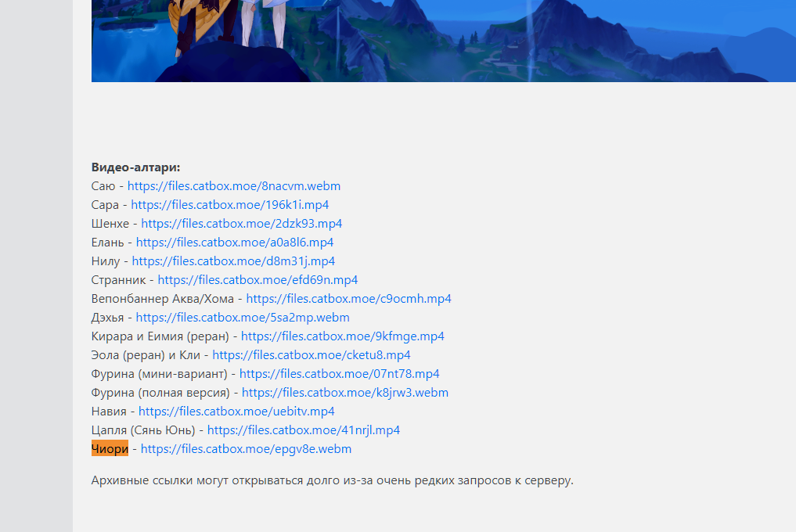Viewport: 796px width, 532px height.
Task: Open the Чиори link epgv8e.webm
Action: click(x=247, y=449)
